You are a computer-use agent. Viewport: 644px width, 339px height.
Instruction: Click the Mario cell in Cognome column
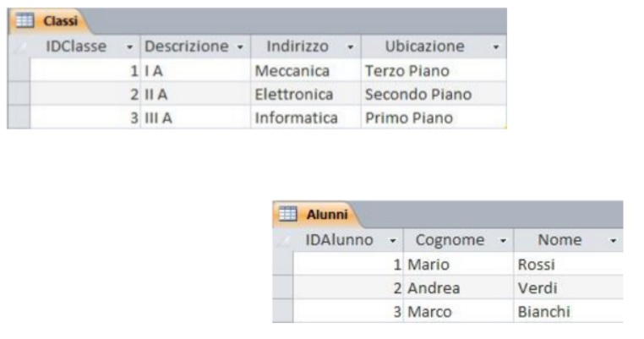point(458,265)
